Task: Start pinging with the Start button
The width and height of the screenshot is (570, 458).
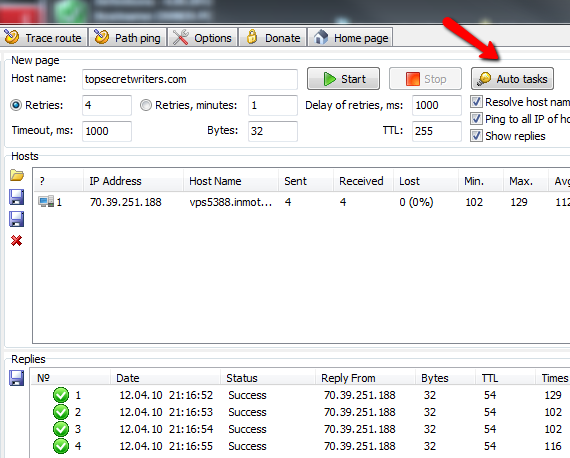Action: click(x=343, y=79)
